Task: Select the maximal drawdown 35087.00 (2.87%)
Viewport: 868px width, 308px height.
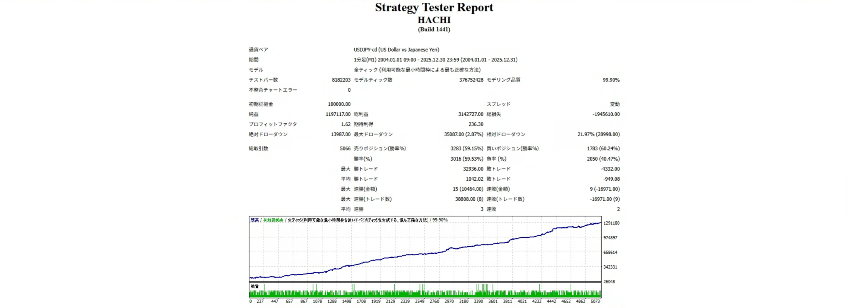Action: [463, 134]
